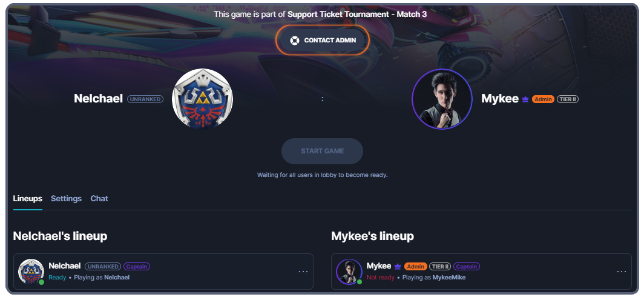Click the lifebuoy icon on Contact Admin

click(x=295, y=41)
